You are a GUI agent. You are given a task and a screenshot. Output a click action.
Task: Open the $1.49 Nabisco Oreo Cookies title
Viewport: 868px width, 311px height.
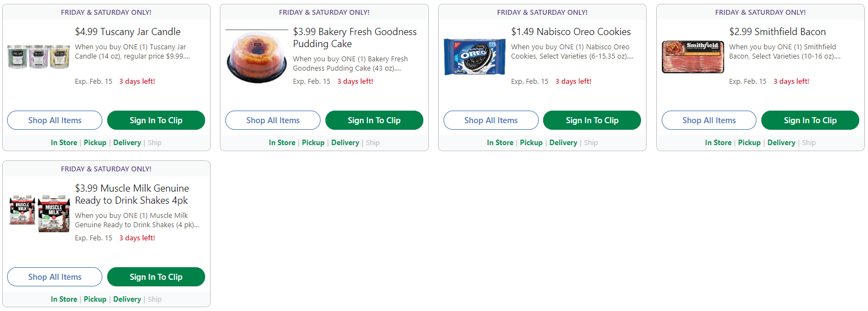(570, 32)
